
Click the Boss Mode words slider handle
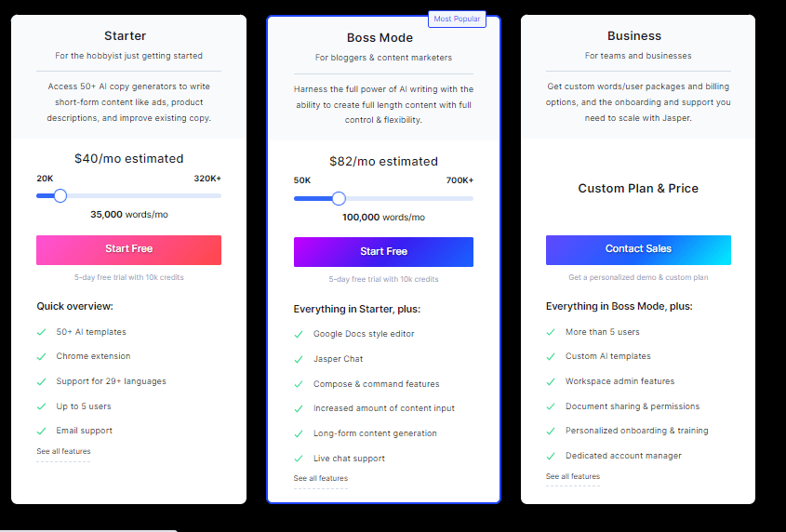339,198
